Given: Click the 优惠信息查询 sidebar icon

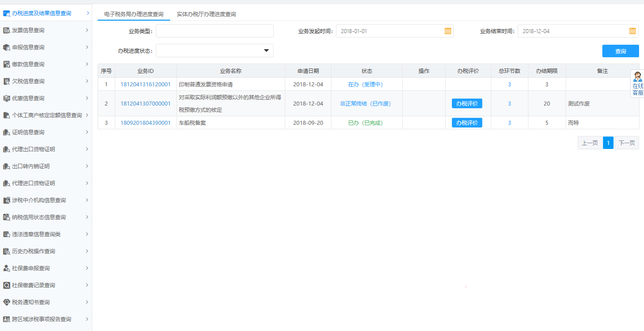Looking at the screenshot, I should pyautogui.click(x=7, y=98).
